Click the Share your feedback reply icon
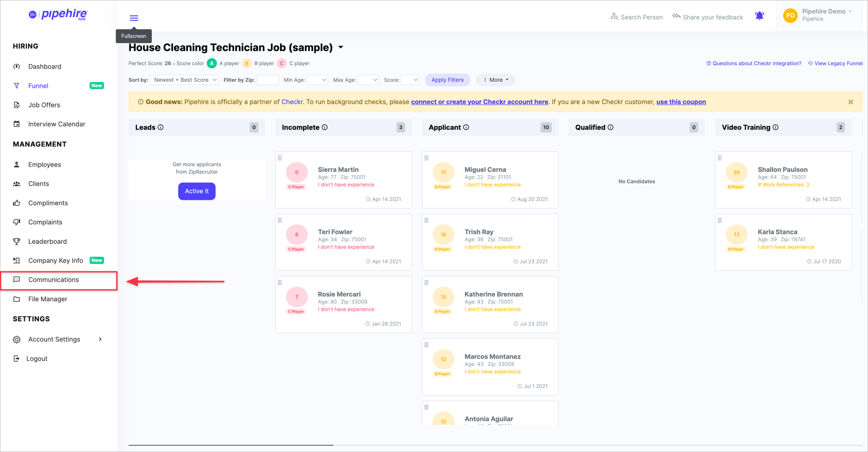This screenshot has height=452, width=868. coord(677,16)
